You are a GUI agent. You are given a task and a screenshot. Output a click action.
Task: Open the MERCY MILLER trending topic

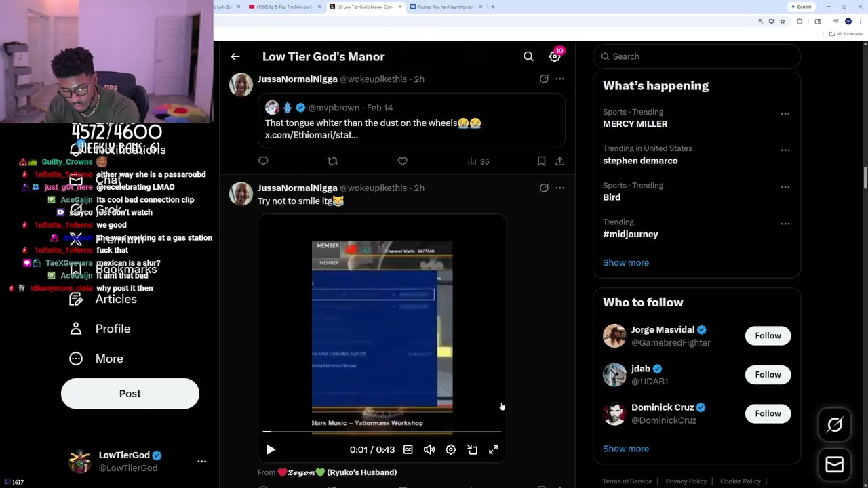pyautogui.click(x=635, y=124)
